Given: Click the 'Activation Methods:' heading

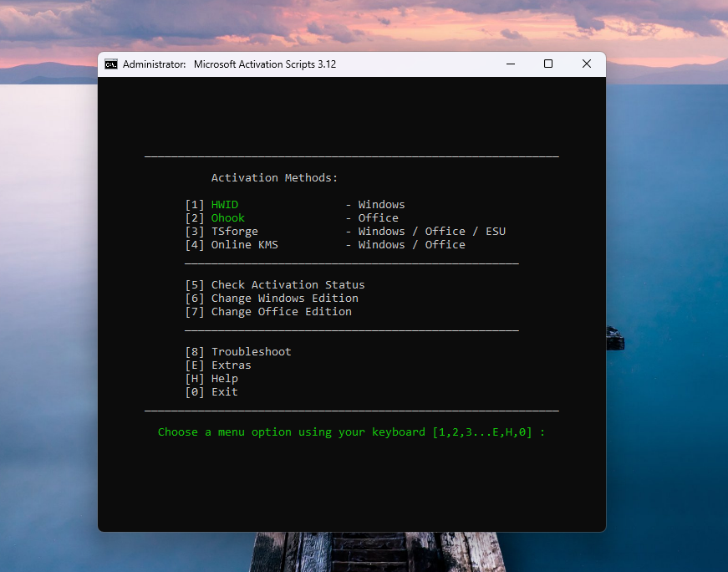Looking at the screenshot, I should (x=274, y=178).
